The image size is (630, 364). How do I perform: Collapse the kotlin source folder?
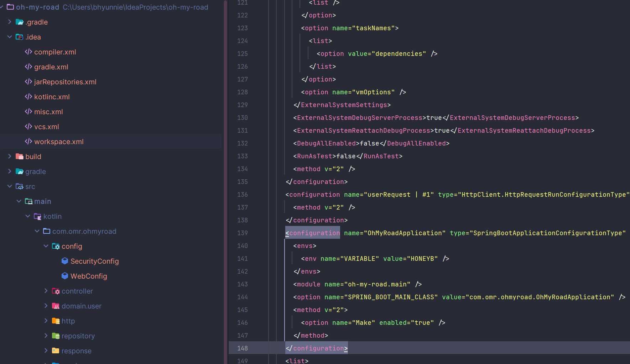pyautogui.click(x=28, y=216)
